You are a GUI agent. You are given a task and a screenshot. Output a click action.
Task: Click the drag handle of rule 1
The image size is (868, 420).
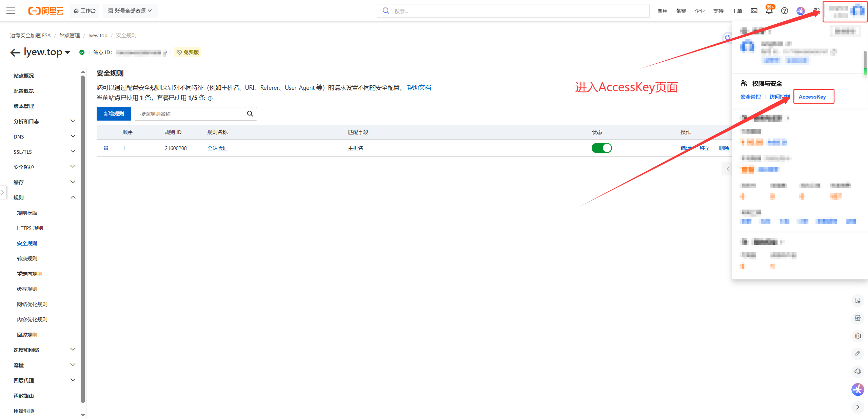(106, 148)
